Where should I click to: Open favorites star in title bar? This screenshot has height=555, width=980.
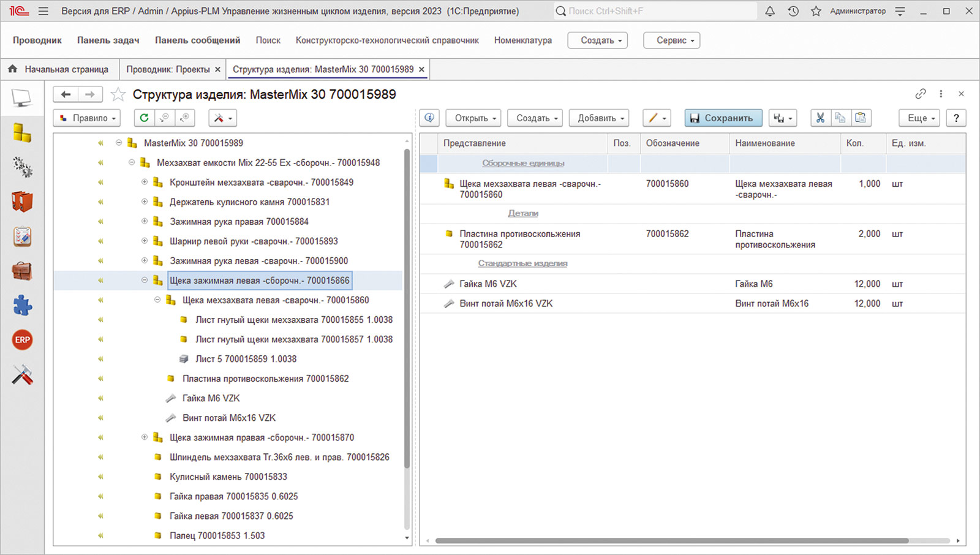pyautogui.click(x=816, y=11)
